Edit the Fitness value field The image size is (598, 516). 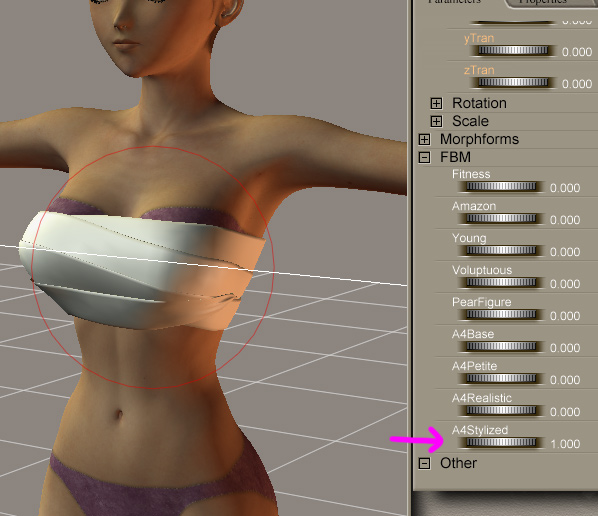tap(565, 188)
